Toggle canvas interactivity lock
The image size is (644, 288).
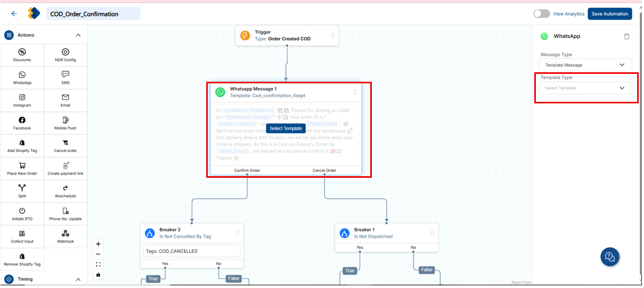click(98, 275)
